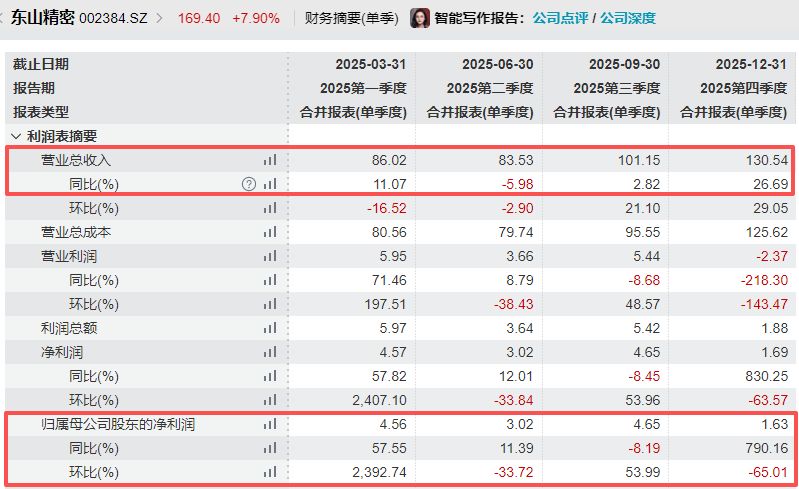Open chart icon for 营业总收入 同比(%) row
Screen dimensions: 799x489
(x=270, y=184)
